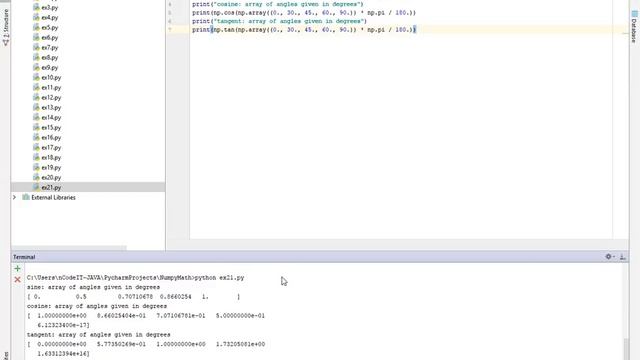Open ex17.py in the project tree

tap(51, 148)
